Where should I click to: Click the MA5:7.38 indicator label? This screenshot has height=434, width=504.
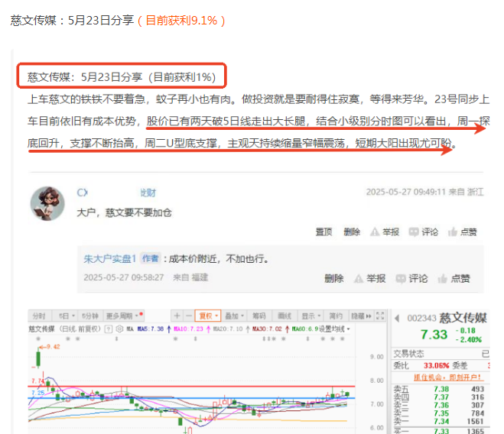click(x=151, y=329)
